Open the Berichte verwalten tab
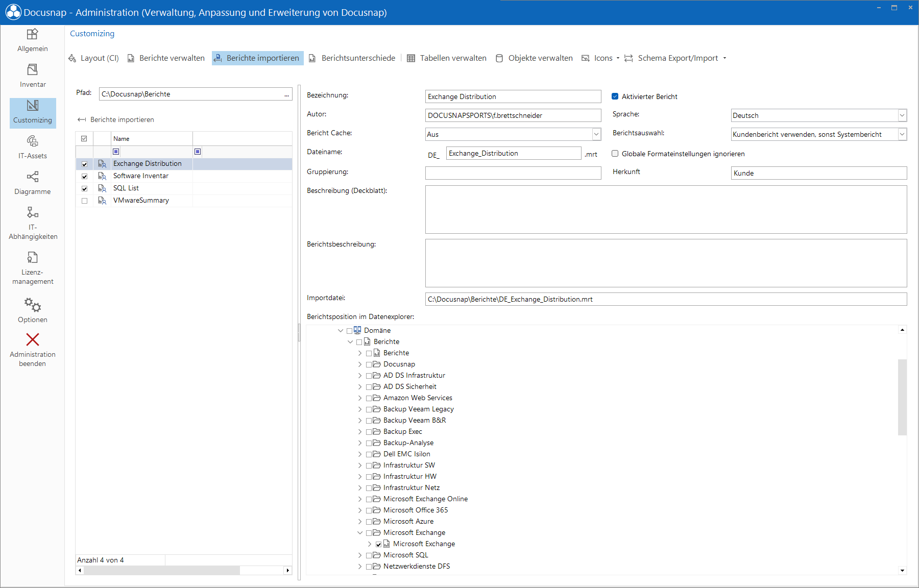The width and height of the screenshot is (919, 588). coord(166,58)
